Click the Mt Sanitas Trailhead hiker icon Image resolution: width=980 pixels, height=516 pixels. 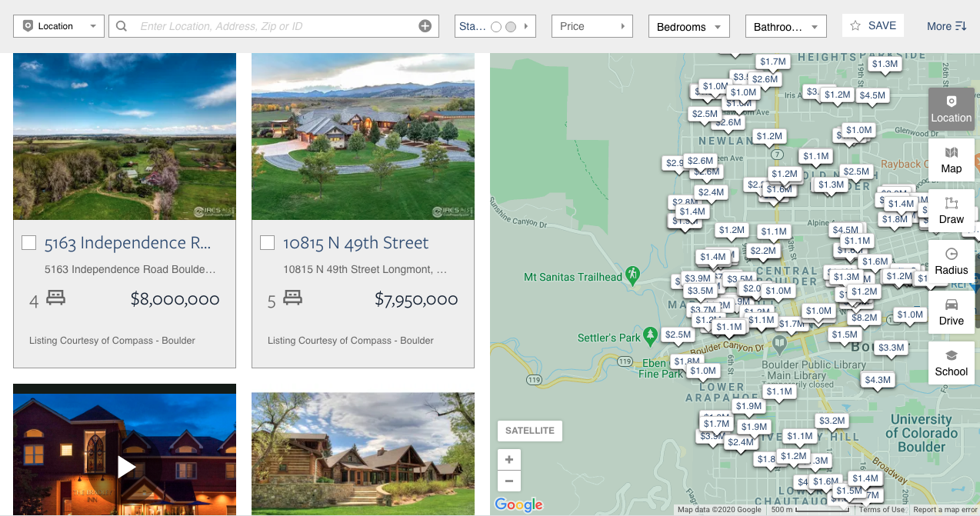click(x=632, y=275)
